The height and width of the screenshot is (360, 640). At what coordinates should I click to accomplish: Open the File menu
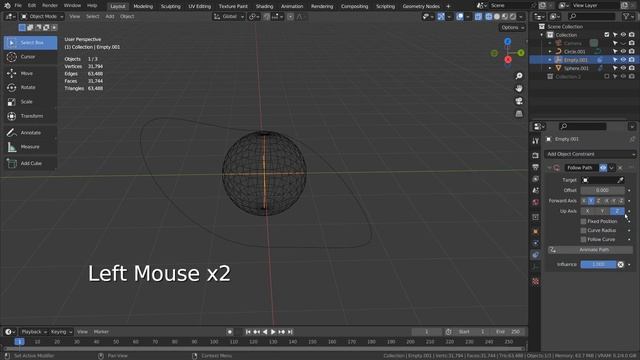pos(18,6)
